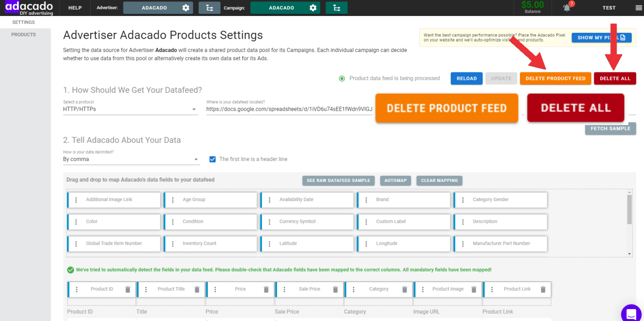Click SEE RAW DATAFEED SAMPLE button
Screen dimensions: 644x321
(339, 181)
